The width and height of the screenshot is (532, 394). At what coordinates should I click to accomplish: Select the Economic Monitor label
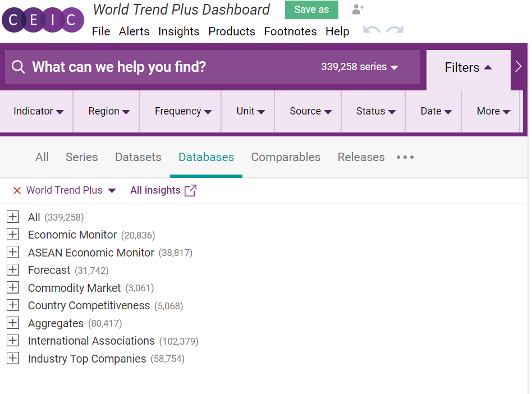click(72, 235)
